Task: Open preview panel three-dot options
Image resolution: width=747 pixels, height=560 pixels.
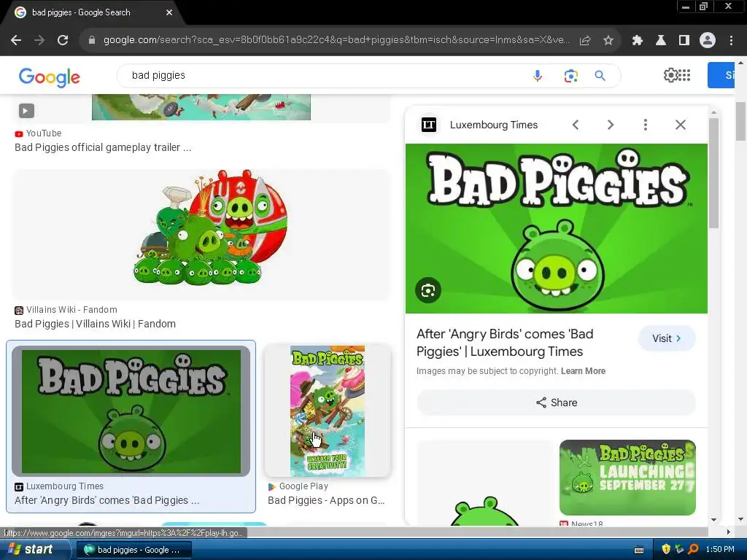Action: pos(645,125)
